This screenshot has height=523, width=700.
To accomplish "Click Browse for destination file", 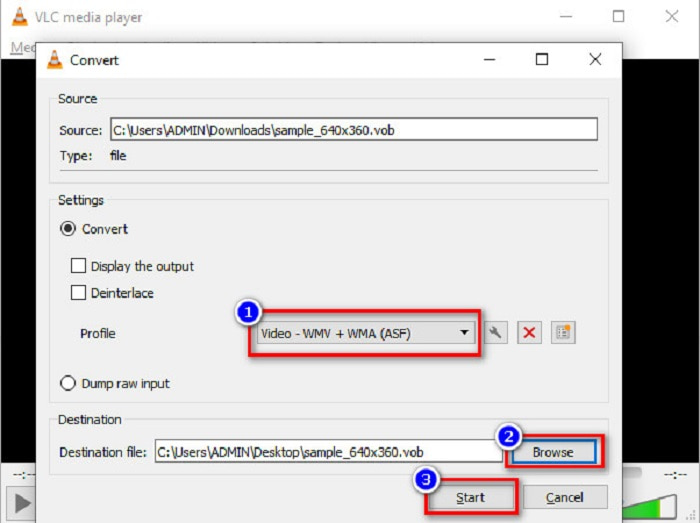I will coord(553,452).
